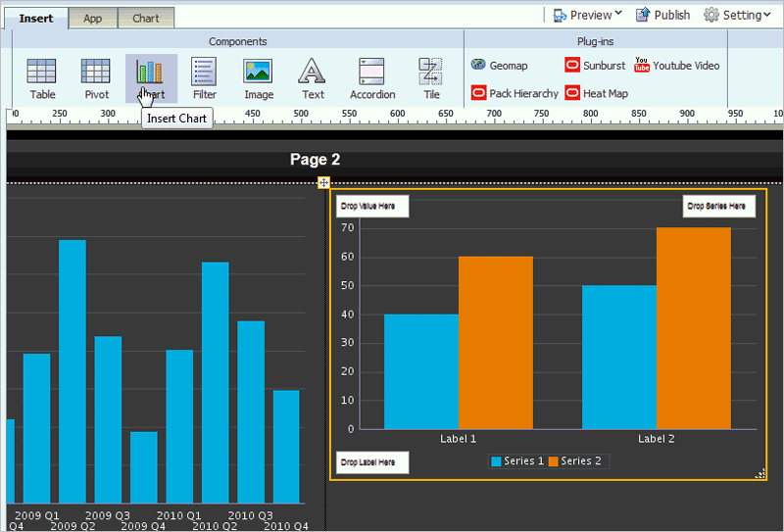Insert a Tile component
784x532 pixels.
[431, 78]
